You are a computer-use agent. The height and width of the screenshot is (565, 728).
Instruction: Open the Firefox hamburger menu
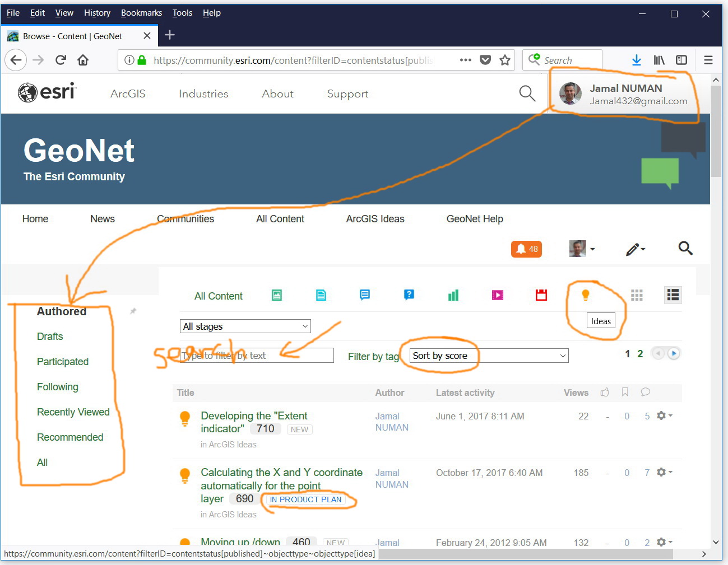708,60
